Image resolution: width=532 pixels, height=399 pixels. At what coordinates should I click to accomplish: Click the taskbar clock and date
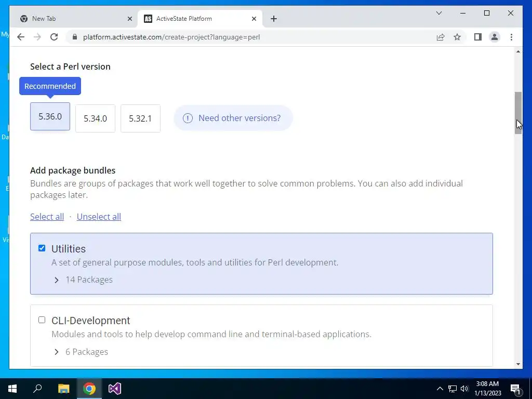tap(487, 389)
